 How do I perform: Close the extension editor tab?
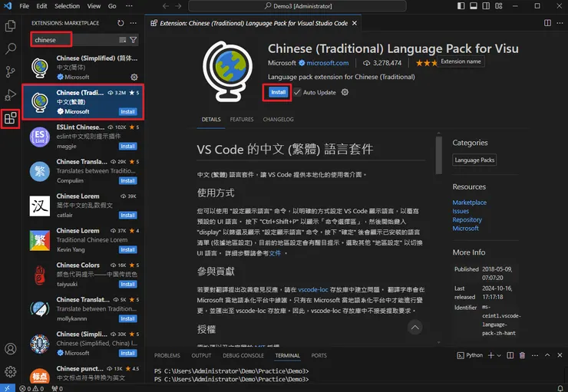pyautogui.click(x=355, y=23)
